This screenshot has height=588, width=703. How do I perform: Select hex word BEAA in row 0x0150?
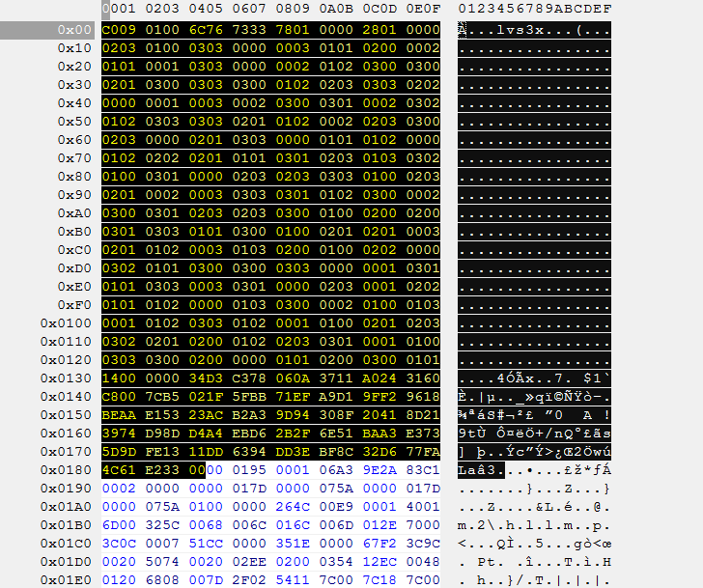pyautogui.click(x=119, y=415)
